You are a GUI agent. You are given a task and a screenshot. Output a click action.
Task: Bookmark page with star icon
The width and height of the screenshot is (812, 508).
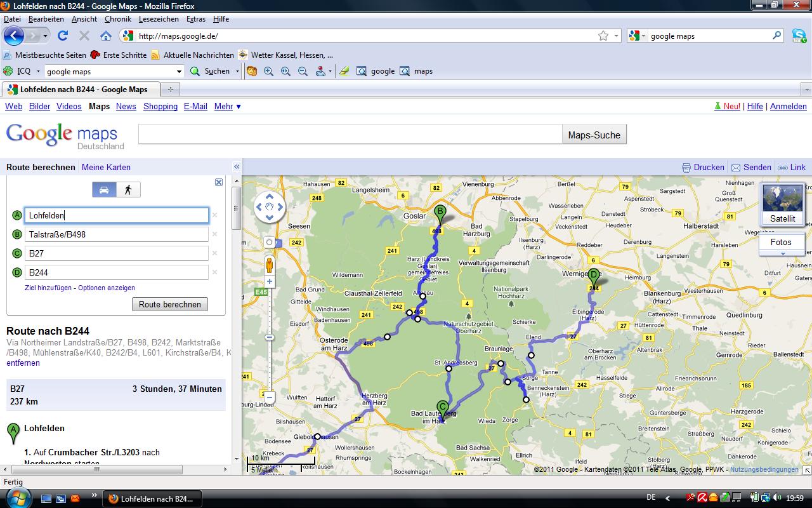tap(603, 36)
